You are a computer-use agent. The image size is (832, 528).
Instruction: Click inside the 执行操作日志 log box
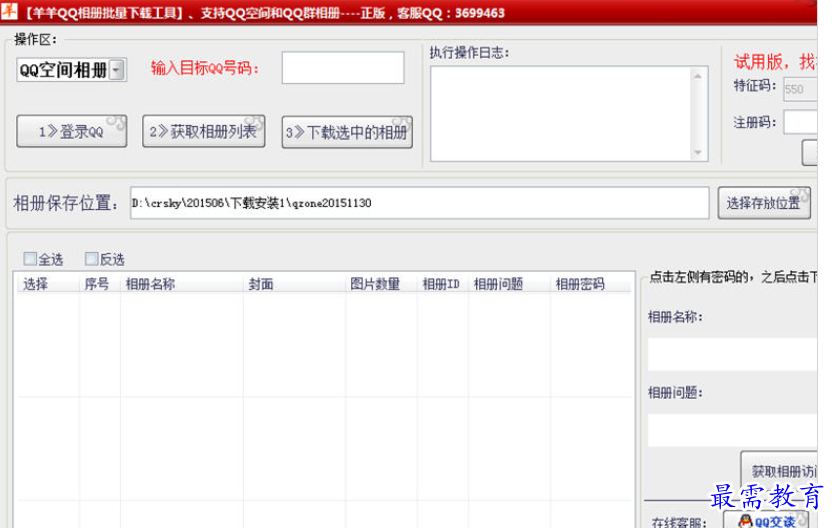pyautogui.click(x=560, y=114)
